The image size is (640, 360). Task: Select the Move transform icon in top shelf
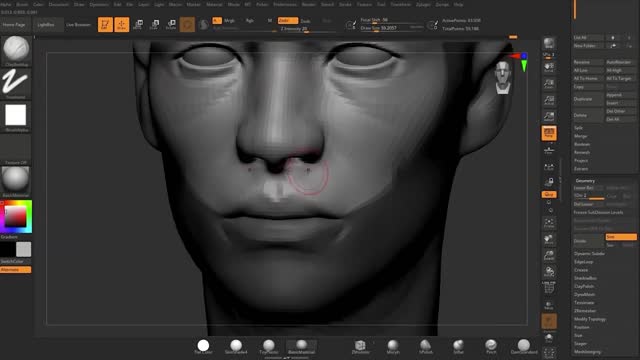point(138,24)
